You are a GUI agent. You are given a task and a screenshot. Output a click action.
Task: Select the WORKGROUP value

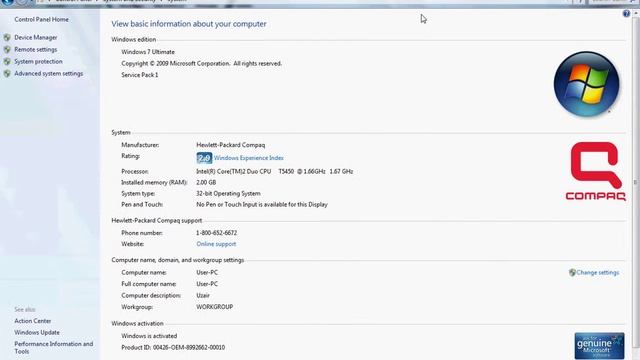coord(215,307)
